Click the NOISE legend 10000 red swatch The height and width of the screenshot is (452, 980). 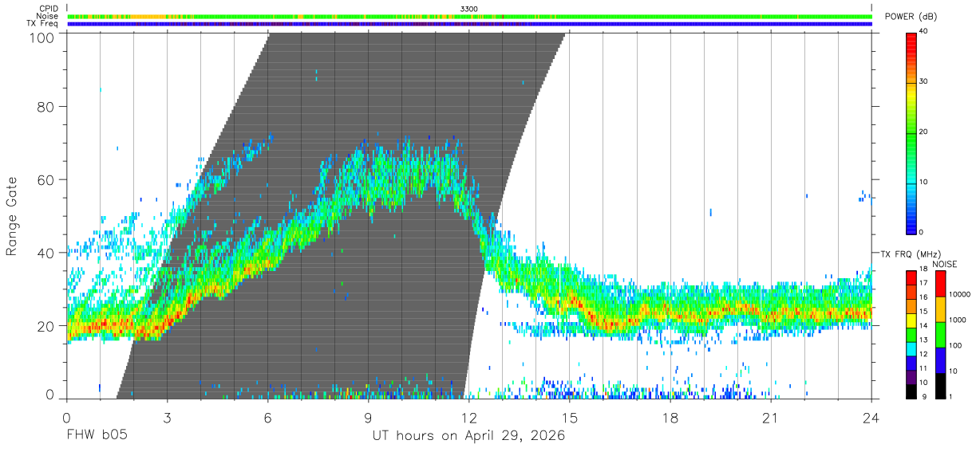click(x=940, y=284)
